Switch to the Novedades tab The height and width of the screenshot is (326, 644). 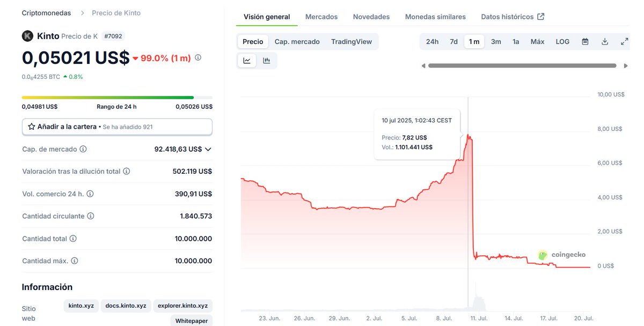point(371,17)
